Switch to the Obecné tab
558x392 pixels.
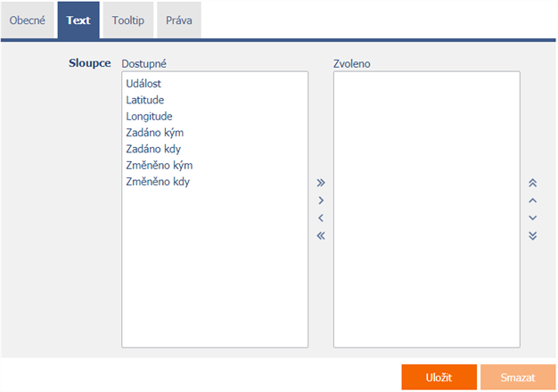28,20
